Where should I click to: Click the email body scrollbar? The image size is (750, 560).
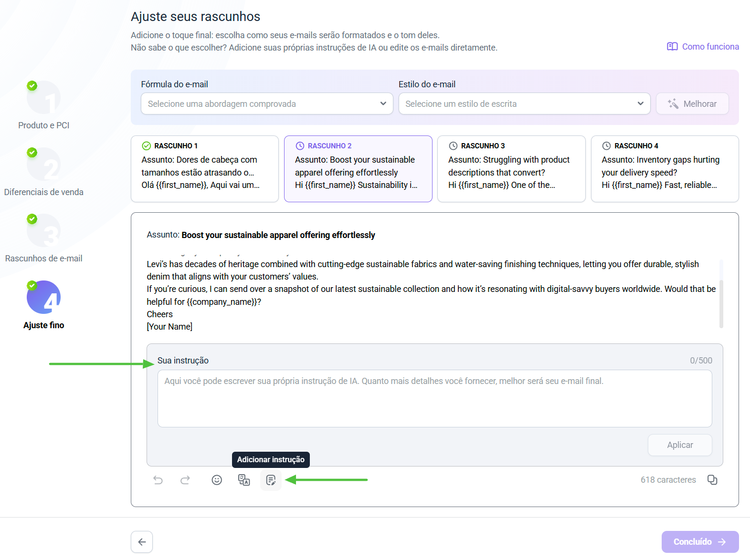(721, 304)
